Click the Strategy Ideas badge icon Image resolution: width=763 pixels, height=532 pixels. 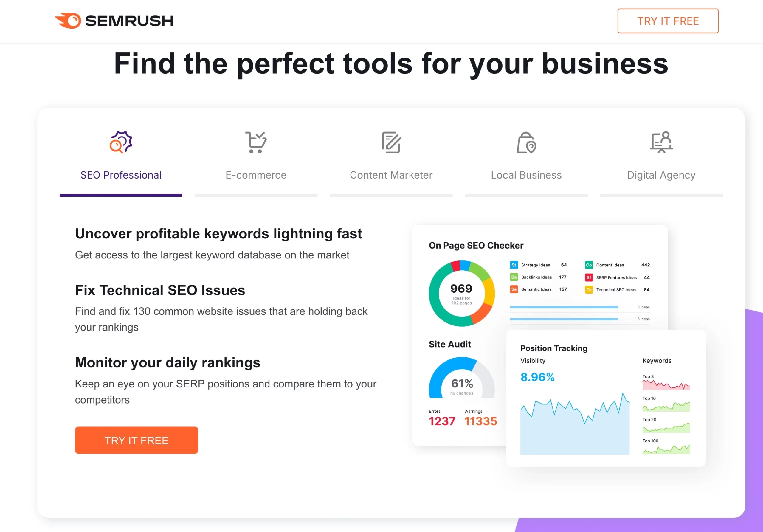pyautogui.click(x=514, y=265)
